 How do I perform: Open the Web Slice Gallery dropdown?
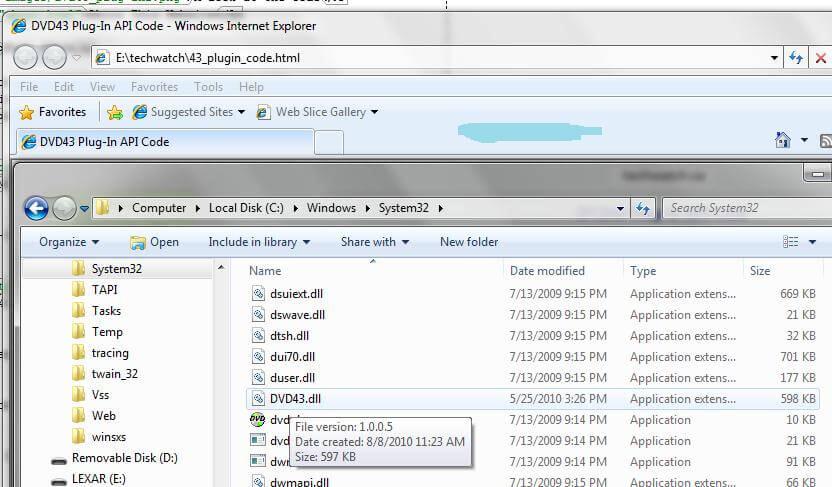[317, 112]
